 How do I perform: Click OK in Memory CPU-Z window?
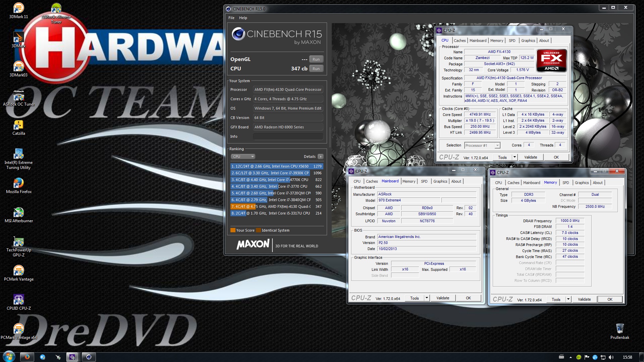(x=610, y=299)
